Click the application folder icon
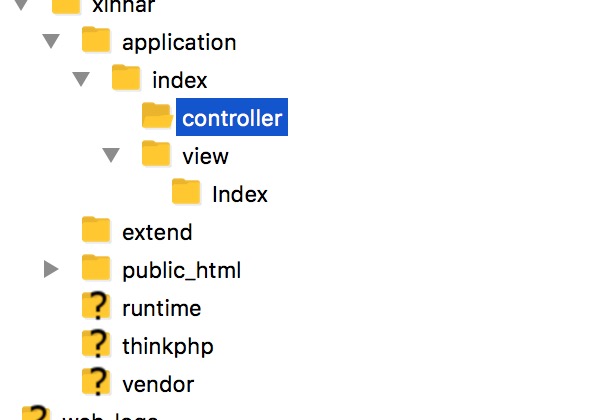The width and height of the screenshot is (608, 420). pos(96,40)
